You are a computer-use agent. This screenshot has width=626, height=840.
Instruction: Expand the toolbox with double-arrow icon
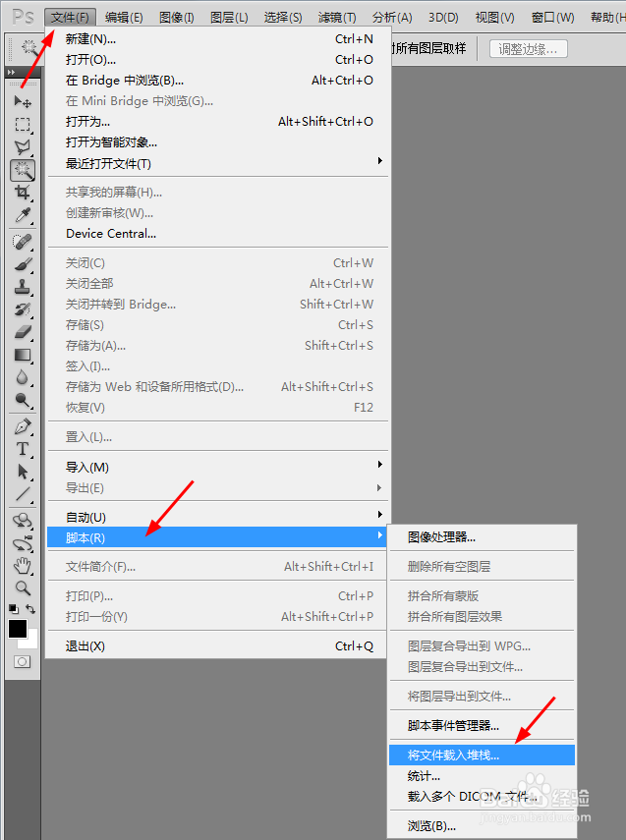pos(11,73)
